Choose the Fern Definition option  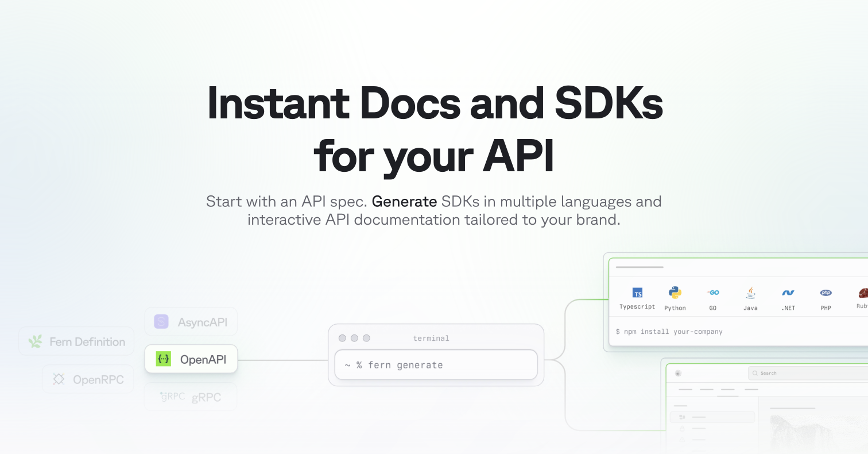(76, 341)
